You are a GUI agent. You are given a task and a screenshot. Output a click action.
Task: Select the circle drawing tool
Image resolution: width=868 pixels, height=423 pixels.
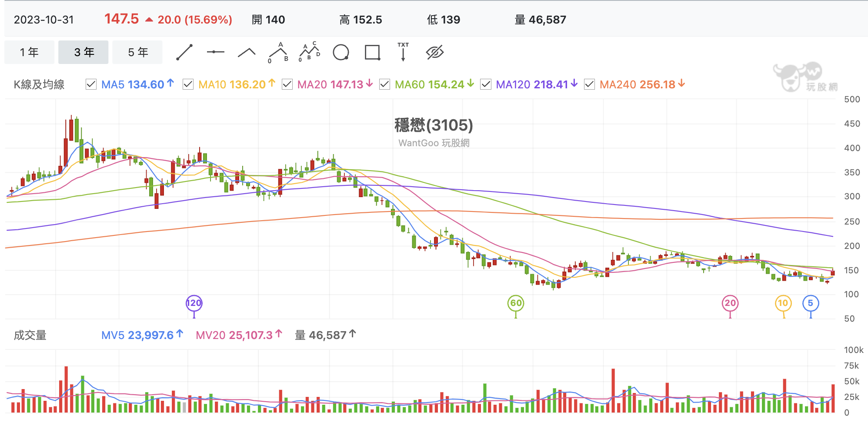(x=341, y=52)
